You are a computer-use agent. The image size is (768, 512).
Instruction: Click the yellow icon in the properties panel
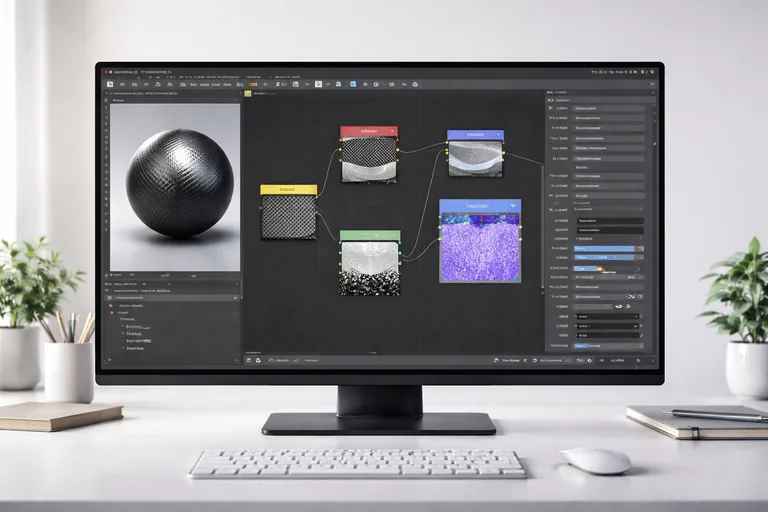pyautogui.click(x=618, y=306)
